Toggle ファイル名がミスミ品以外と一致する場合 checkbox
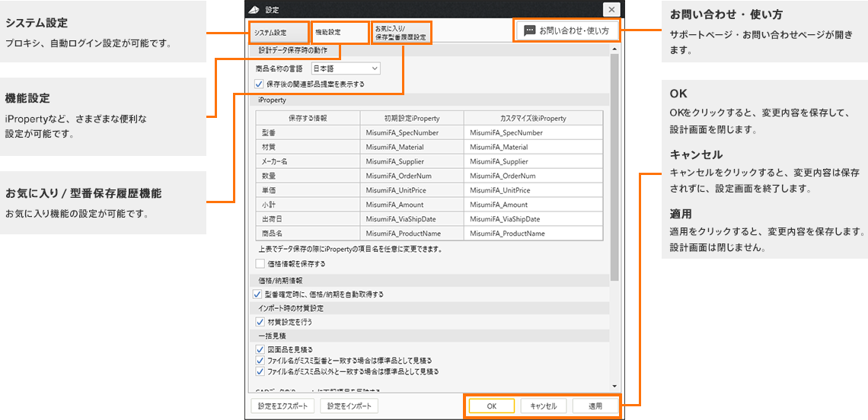Screen dimensions: 868x420 [260, 371]
